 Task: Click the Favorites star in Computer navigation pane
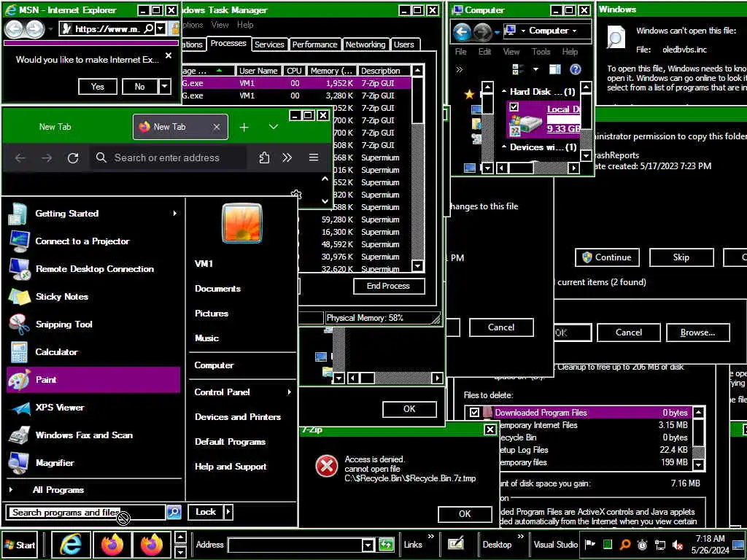[x=469, y=94]
